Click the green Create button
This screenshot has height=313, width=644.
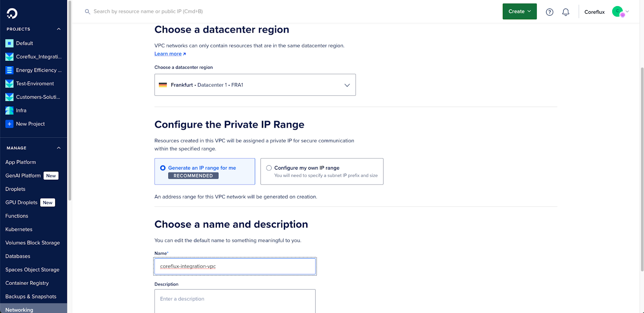pyautogui.click(x=519, y=12)
